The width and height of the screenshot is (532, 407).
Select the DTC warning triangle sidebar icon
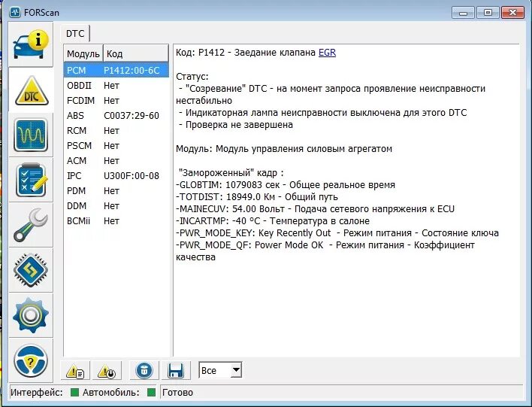point(31,90)
